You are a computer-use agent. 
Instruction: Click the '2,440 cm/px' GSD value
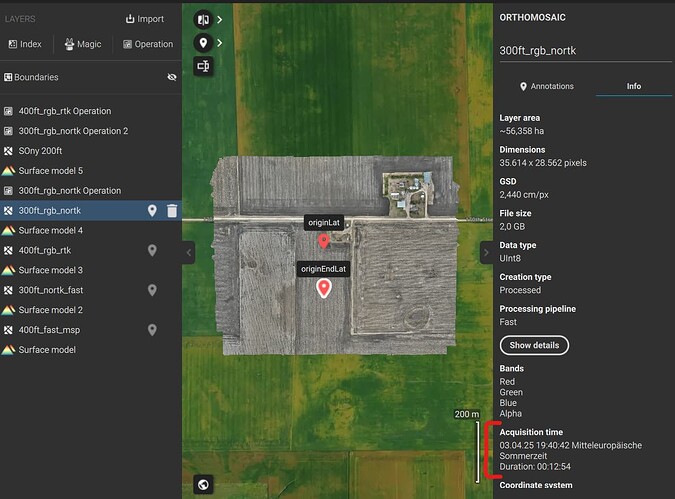pyautogui.click(x=524, y=195)
